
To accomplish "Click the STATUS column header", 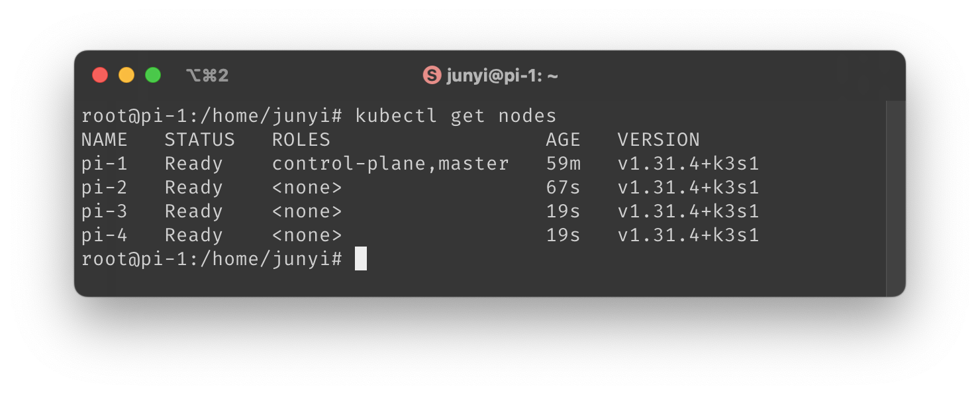I will pos(200,140).
